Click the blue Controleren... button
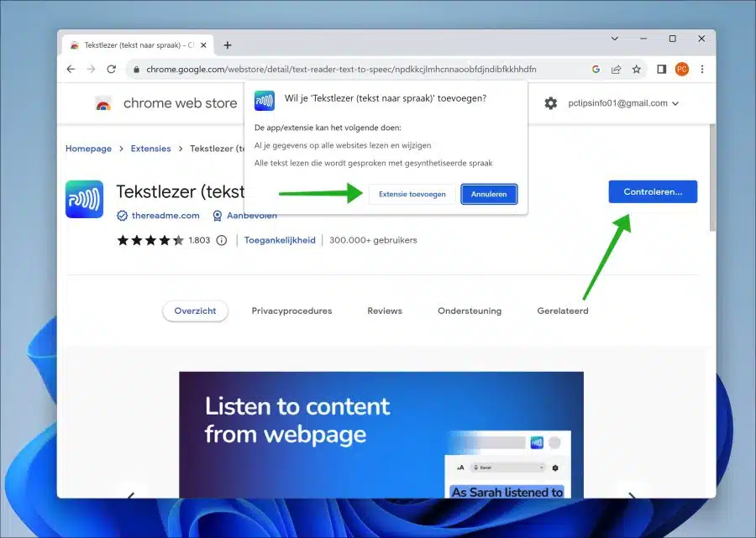Screen dimensions: 756x538 tap(653, 191)
